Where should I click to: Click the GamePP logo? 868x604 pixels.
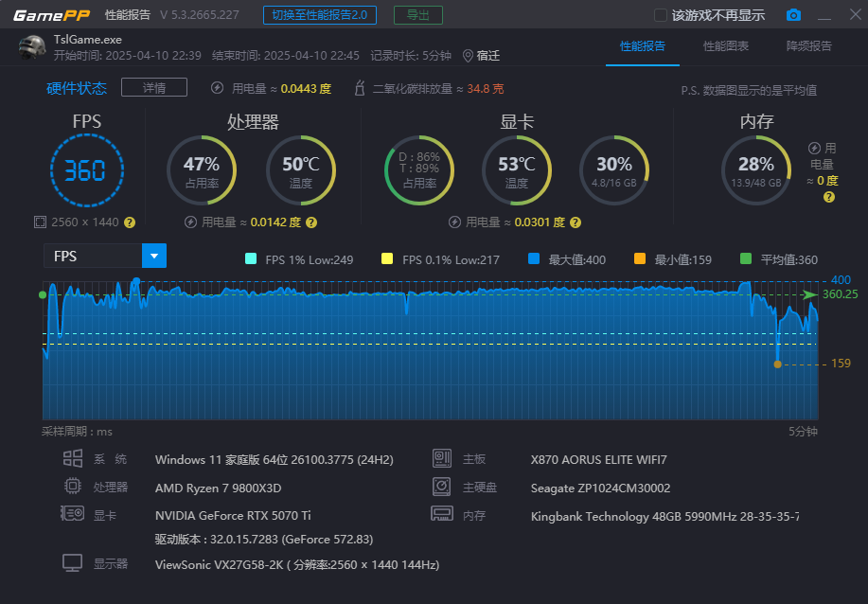[x=51, y=15]
